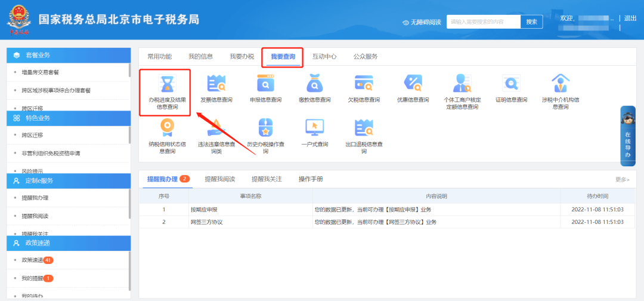This screenshot has height=301, width=644.
Task: Click the 政策速递 section header icon
Action: click(x=17, y=243)
